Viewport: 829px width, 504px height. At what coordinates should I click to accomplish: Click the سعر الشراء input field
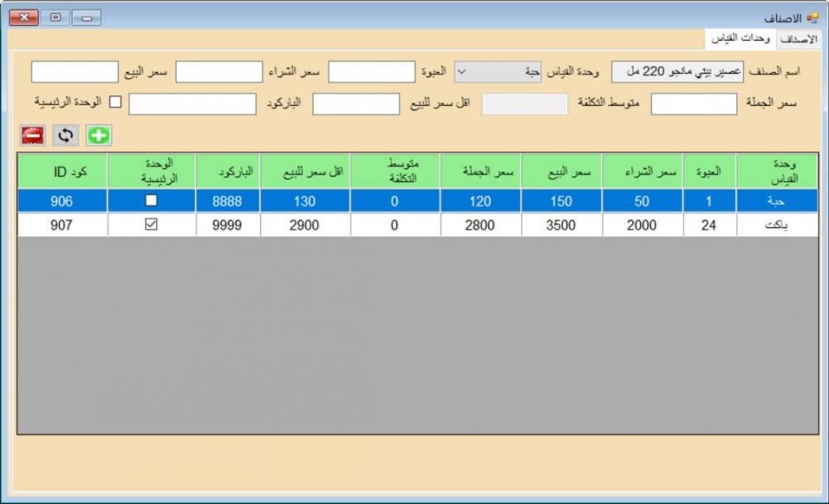pyautogui.click(x=219, y=72)
